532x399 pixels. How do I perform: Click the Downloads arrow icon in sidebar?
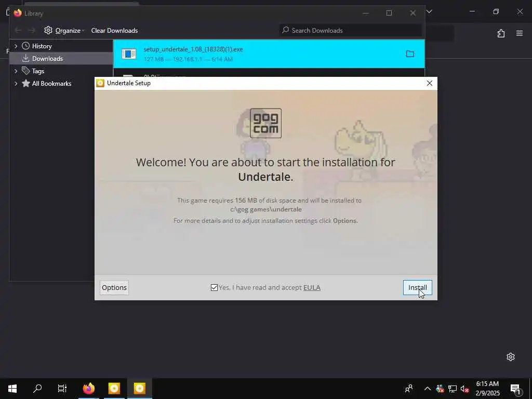pos(26,58)
